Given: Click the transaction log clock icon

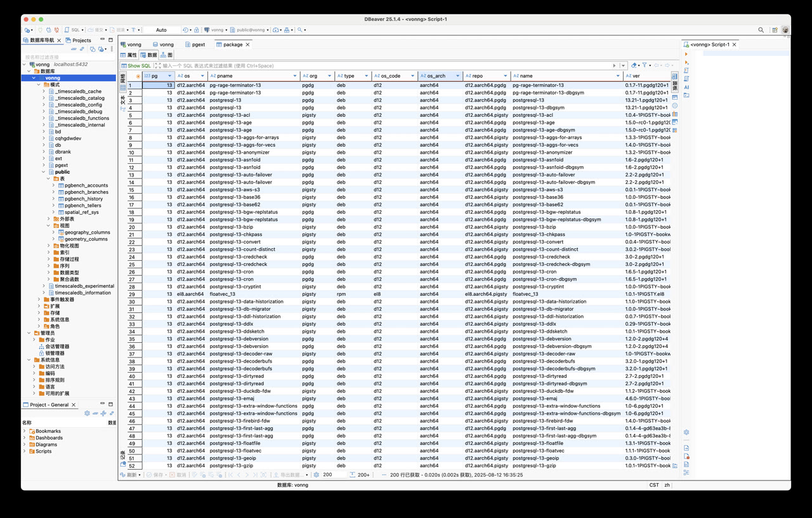Looking at the screenshot, I should point(186,30).
